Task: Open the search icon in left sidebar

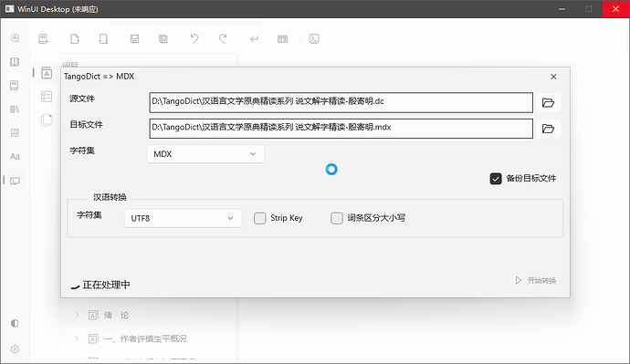Action: [x=15, y=38]
